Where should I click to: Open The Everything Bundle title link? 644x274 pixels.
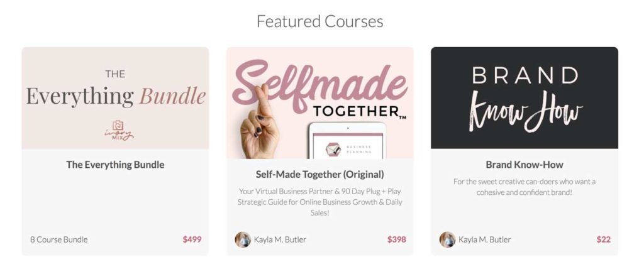[116, 165]
